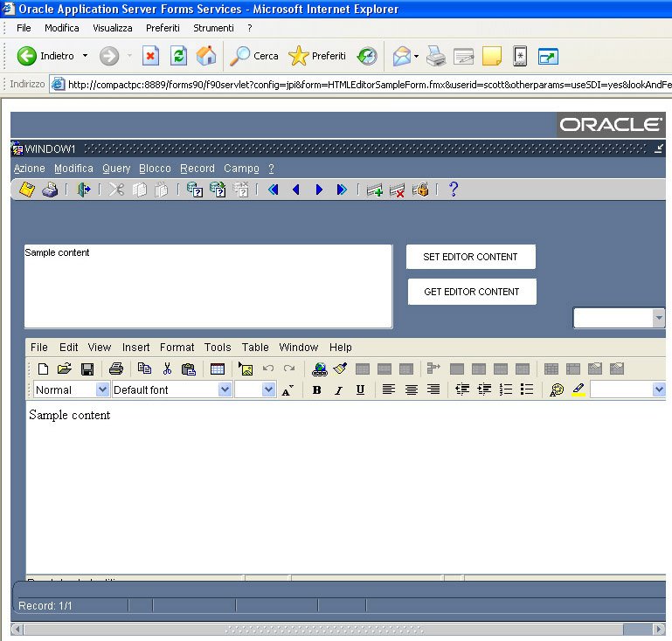Open Internet Explorer Strumenti menu
Image resolution: width=672 pixels, height=641 pixels.
click(213, 28)
